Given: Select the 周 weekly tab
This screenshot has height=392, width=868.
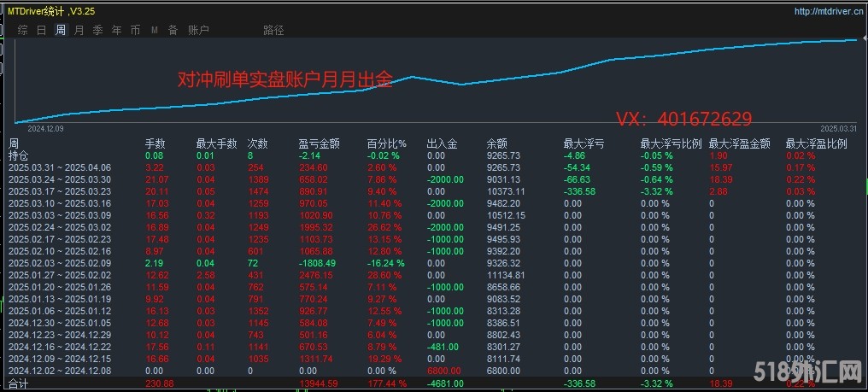Looking at the screenshot, I should click(61, 31).
